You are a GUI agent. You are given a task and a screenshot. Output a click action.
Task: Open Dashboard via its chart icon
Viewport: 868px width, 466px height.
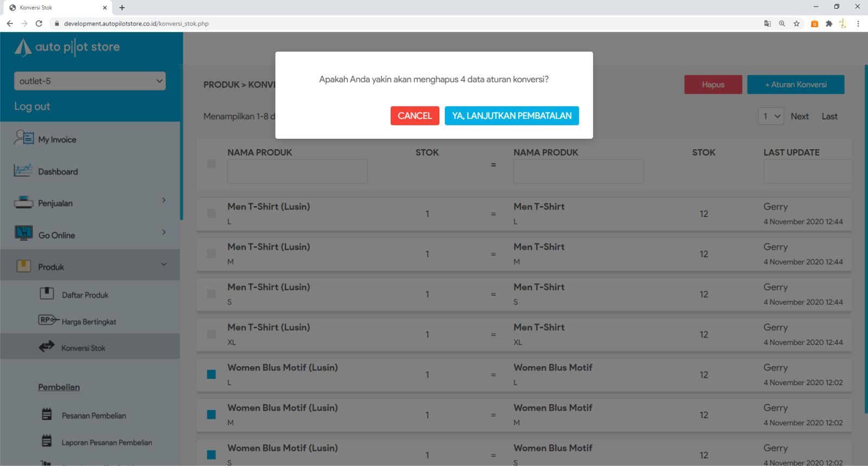23,171
